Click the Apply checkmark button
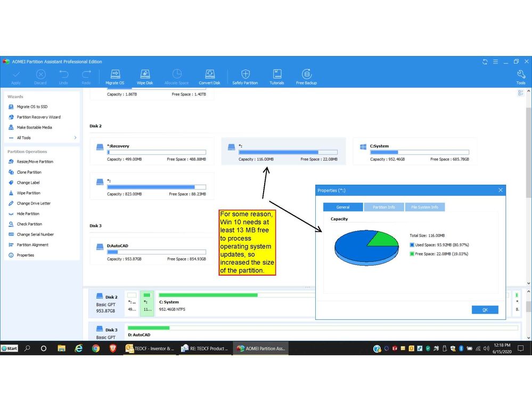 16,77
